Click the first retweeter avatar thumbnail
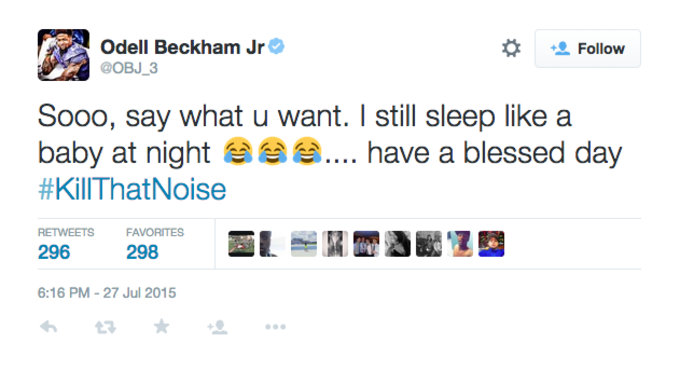The height and width of the screenshot is (370, 680). [x=241, y=244]
